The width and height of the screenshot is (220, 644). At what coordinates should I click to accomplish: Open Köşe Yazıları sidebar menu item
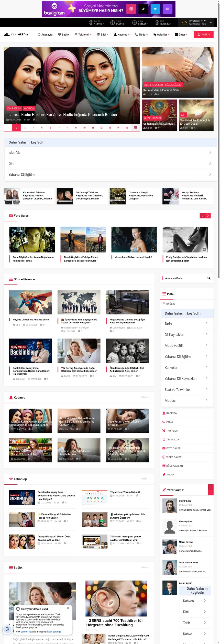pyautogui.click(x=187, y=466)
